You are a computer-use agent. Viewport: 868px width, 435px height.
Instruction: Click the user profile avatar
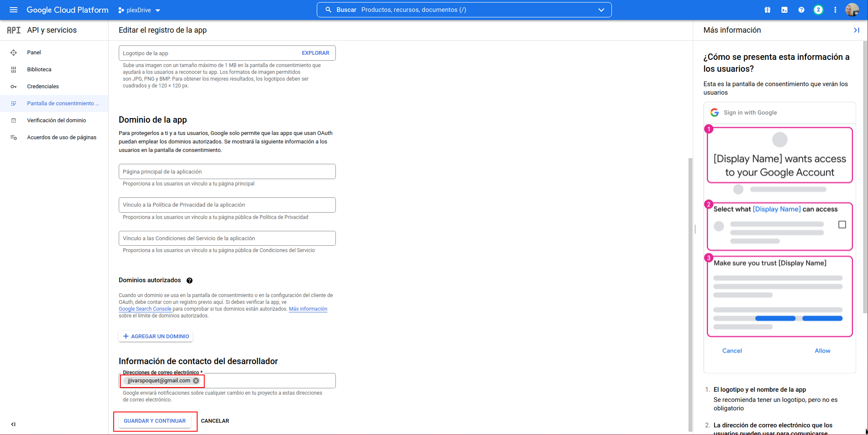pyautogui.click(x=852, y=10)
